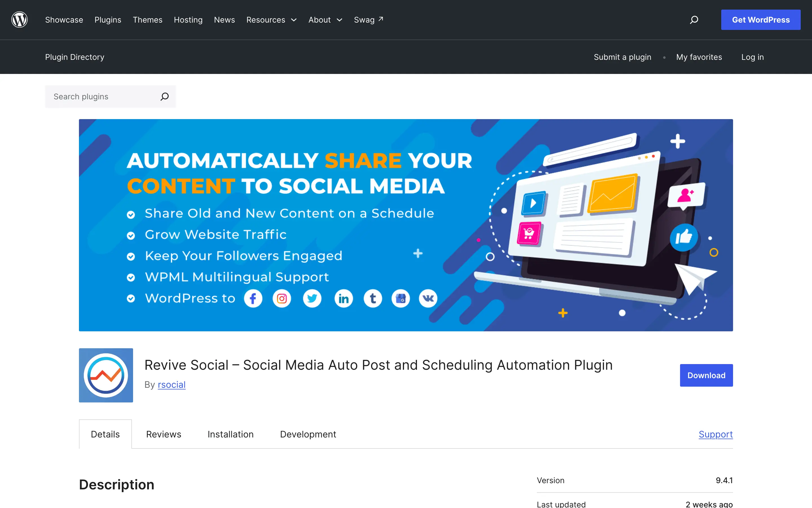Go to the Plugins menu item

tap(108, 20)
